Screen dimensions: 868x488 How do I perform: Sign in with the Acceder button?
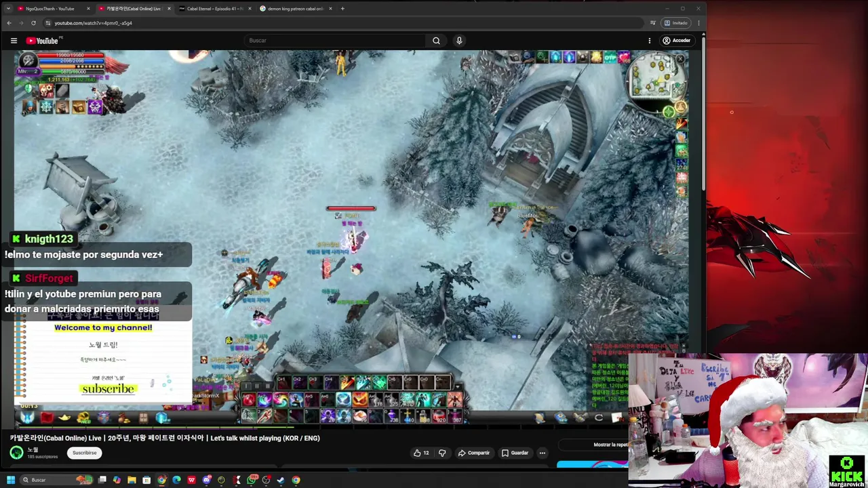point(676,41)
